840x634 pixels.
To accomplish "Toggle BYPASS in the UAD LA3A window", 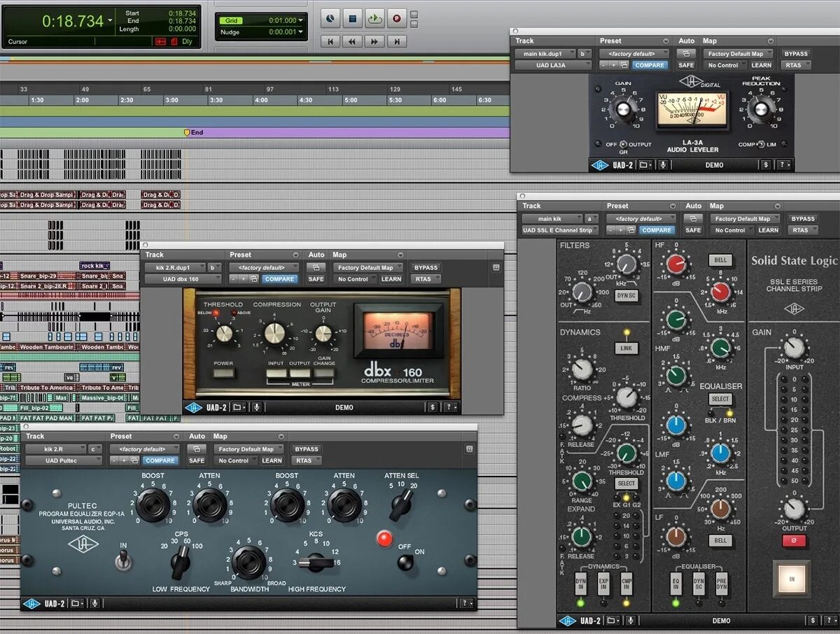I will pos(795,53).
